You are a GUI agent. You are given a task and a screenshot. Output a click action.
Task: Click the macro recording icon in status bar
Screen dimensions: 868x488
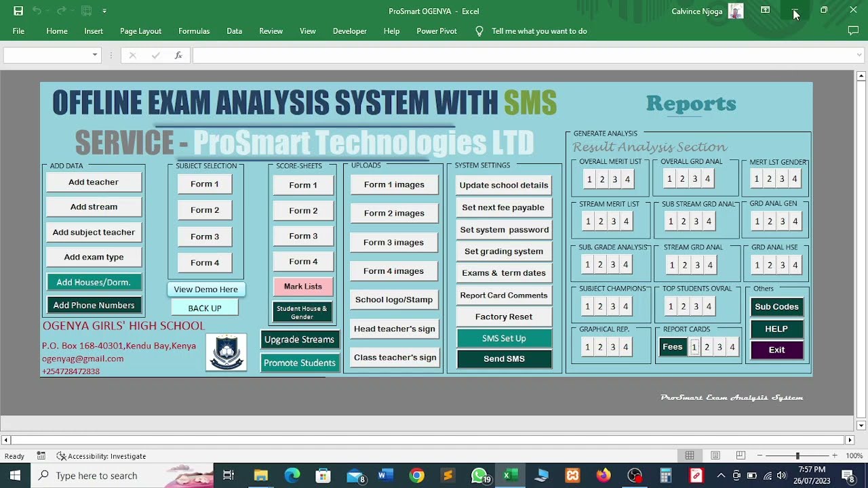pyautogui.click(x=41, y=456)
